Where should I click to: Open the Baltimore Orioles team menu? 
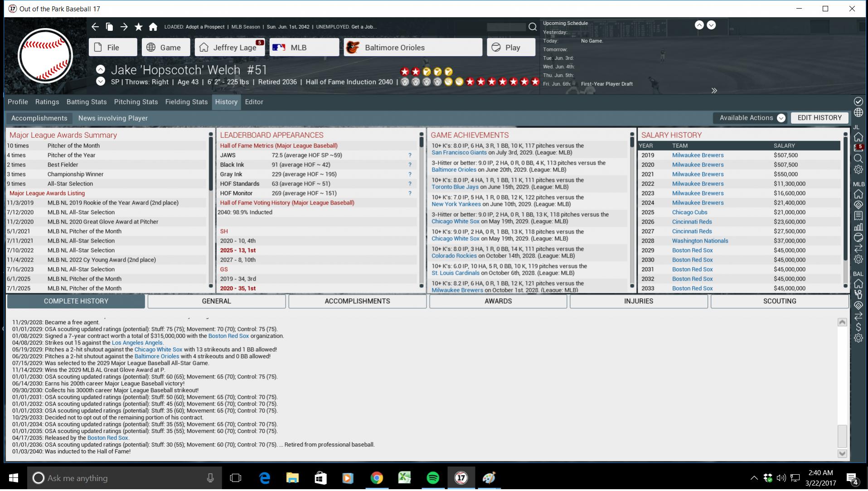coord(413,47)
